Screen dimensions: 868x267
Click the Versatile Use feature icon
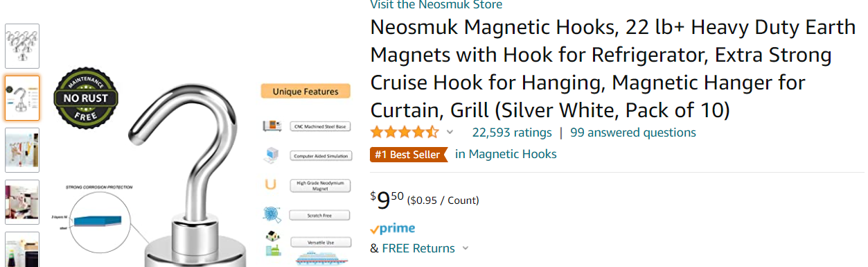[272, 243]
